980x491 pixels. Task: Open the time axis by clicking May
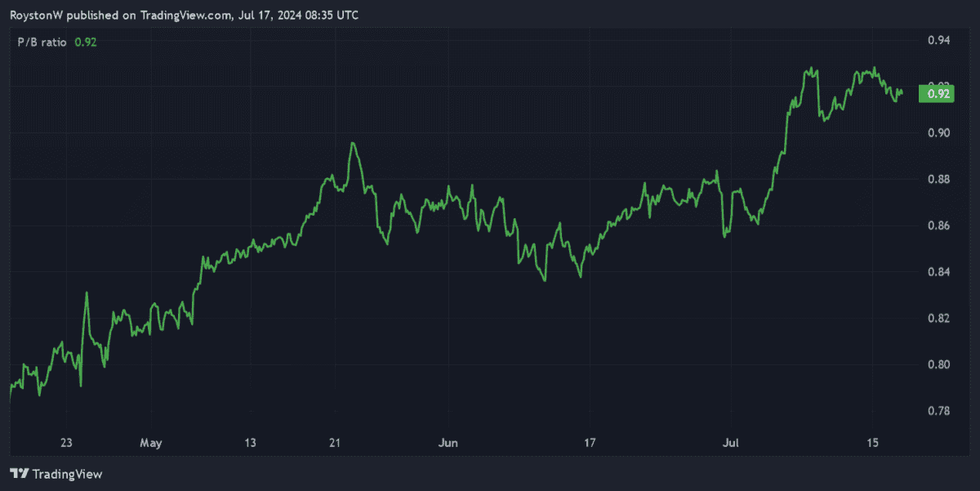pyautogui.click(x=150, y=443)
